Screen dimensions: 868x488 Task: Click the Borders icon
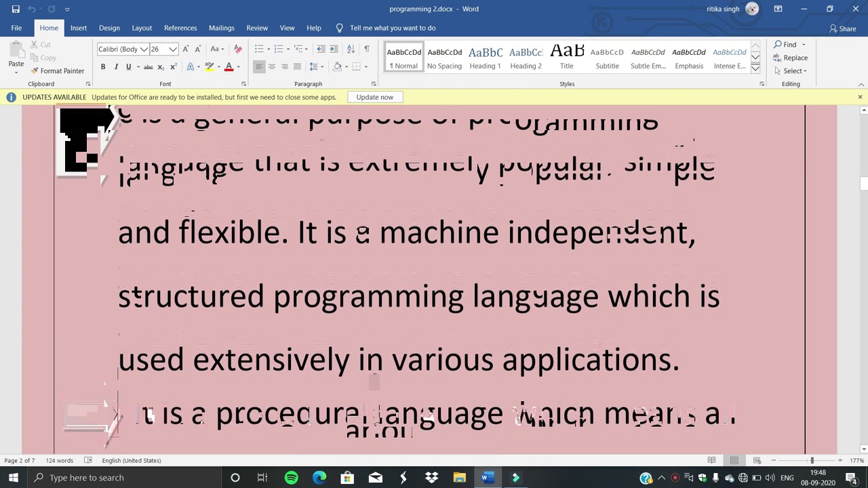356,66
